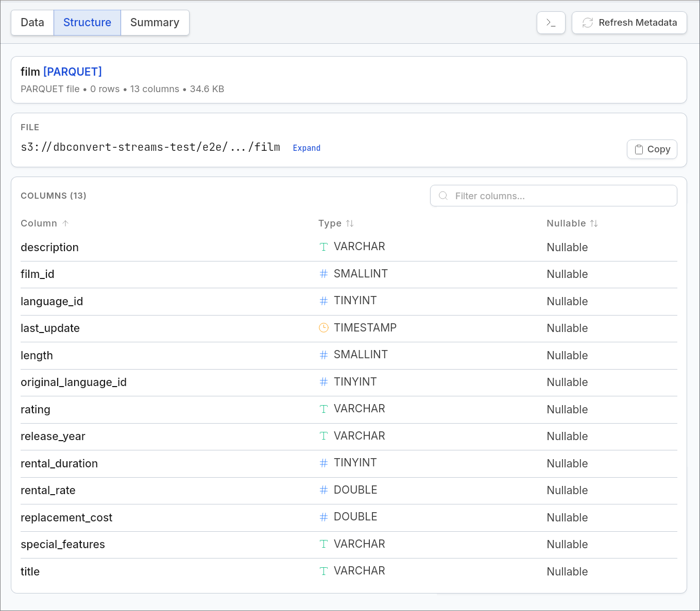Click the file info line showing 34.6 KB
Screen dimensions: 700x611
(123, 89)
